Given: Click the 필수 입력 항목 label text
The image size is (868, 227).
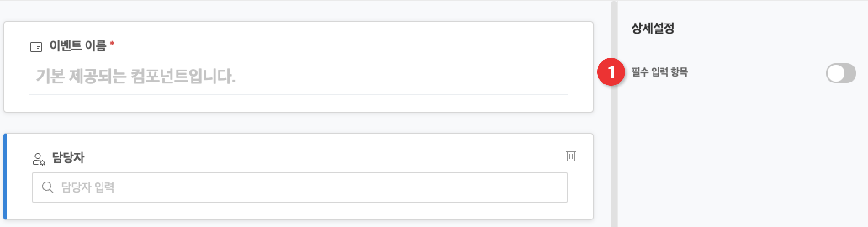Looking at the screenshot, I should (x=660, y=72).
